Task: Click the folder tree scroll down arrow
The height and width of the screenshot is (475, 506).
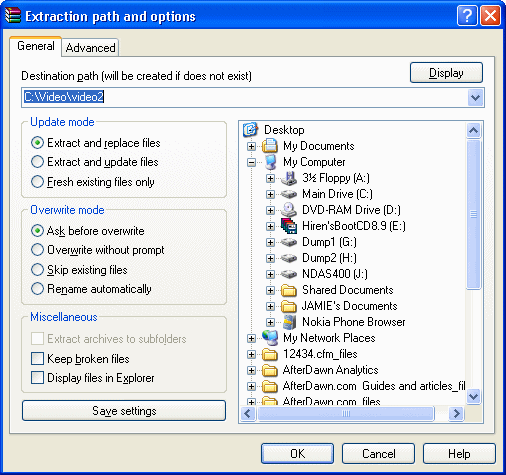Action: (x=474, y=397)
